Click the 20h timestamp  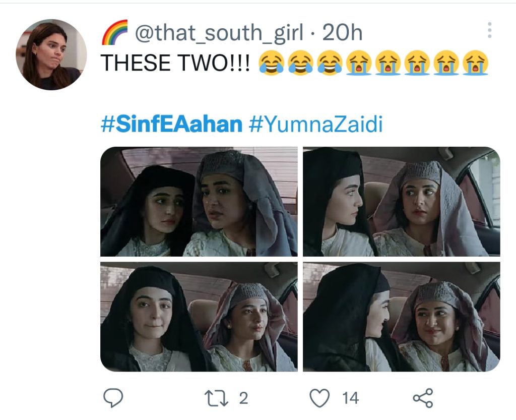tap(342, 33)
